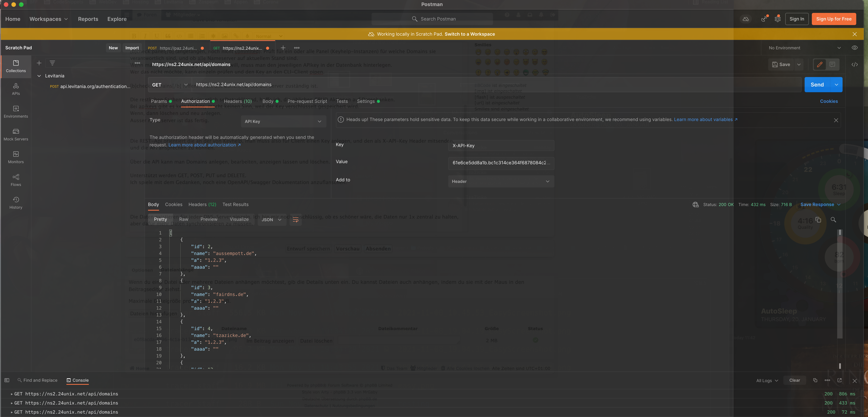This screenshot has width=868, height=417.
Task: Open the settings gear icon
Action: pos(777,19)
